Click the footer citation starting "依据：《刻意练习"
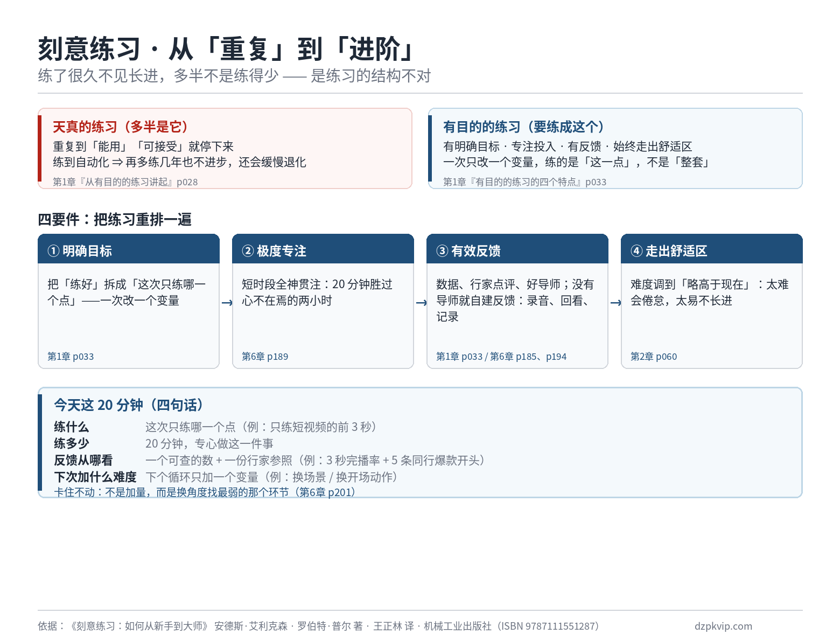The height and width of the screenshot is (641, 840). tap(318, 626)
